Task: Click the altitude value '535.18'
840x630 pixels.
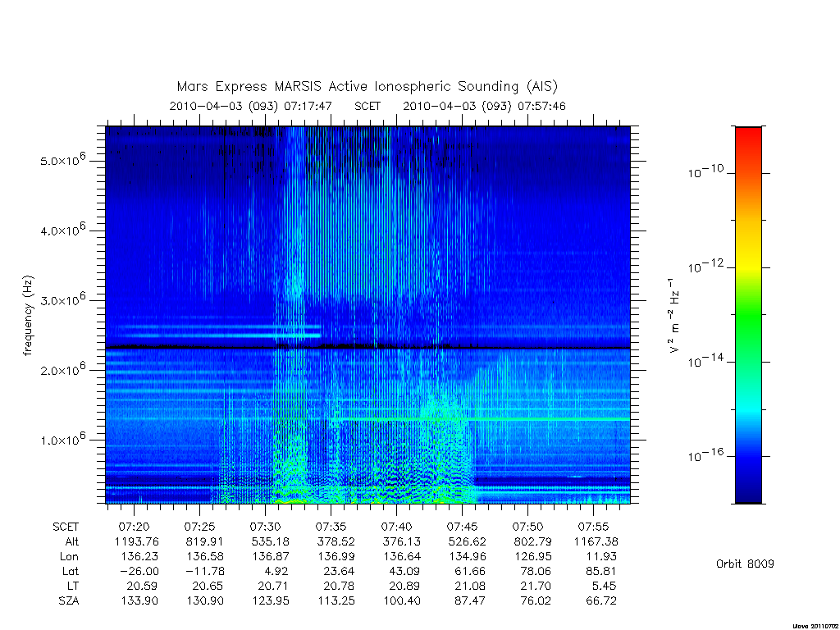Action: (x=270, y=541)
